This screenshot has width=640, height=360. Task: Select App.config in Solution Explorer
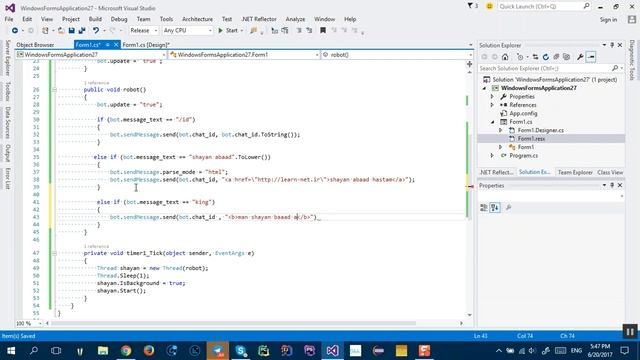coord(523,113)
